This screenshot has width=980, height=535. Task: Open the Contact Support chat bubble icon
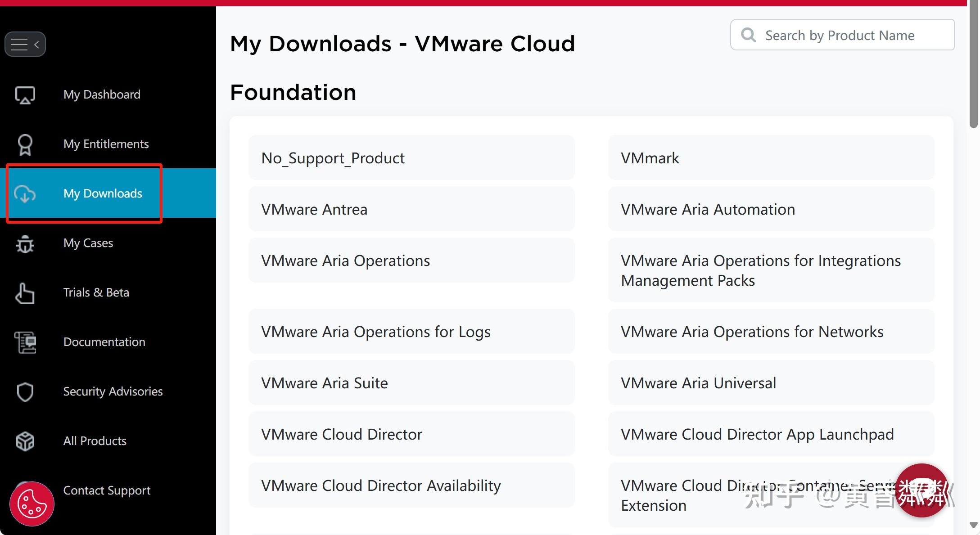click(x=32, y=504)
